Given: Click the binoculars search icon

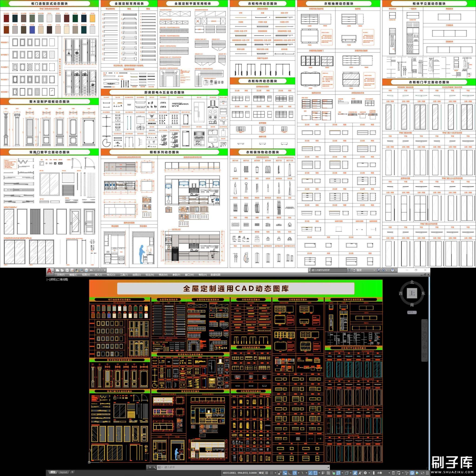Looking at the screenshot, I should click(349, 270).
